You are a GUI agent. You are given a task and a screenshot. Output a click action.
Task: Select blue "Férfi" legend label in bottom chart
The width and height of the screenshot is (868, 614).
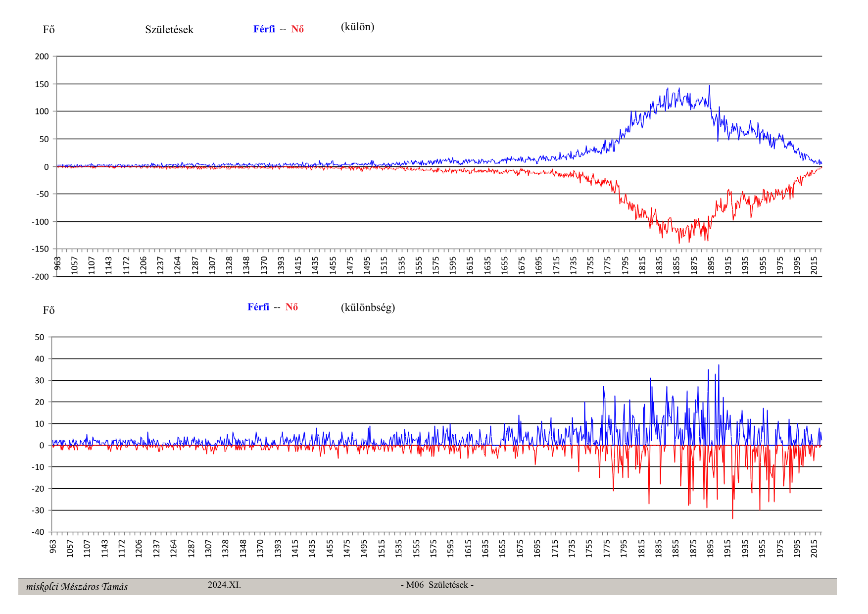point(258,307)
